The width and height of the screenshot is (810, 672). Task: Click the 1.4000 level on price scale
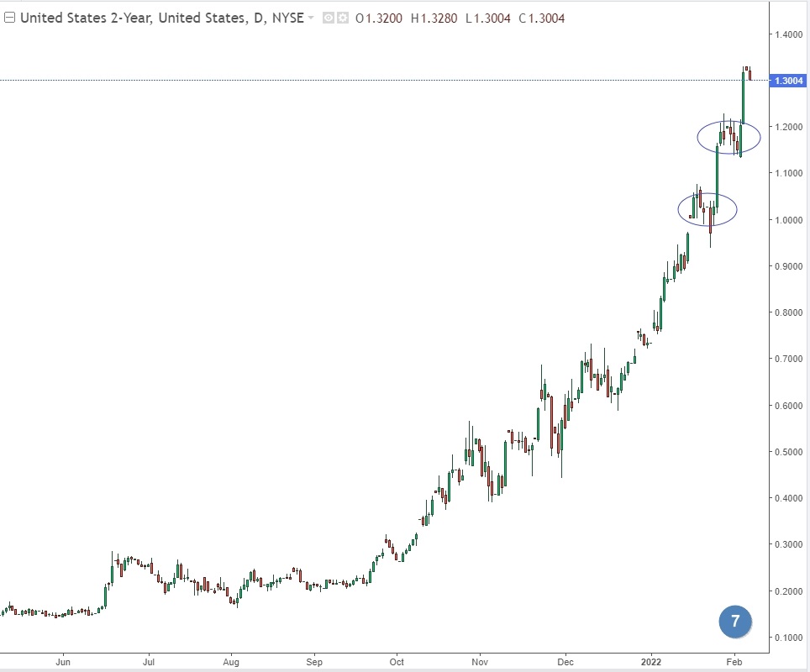pos(788,34)
